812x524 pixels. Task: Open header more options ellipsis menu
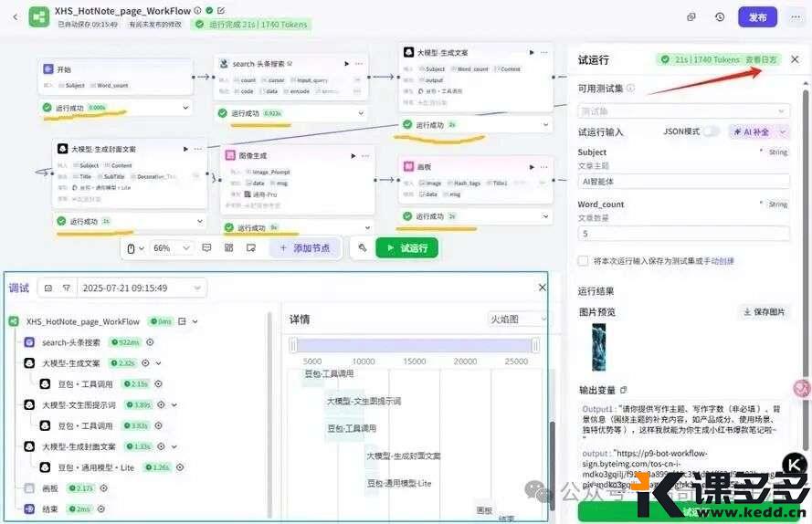pos(795,17)
